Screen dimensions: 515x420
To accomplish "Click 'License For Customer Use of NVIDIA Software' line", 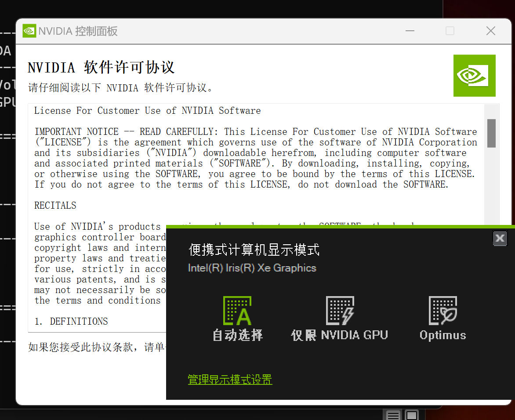I will click(x=148, y=111).
